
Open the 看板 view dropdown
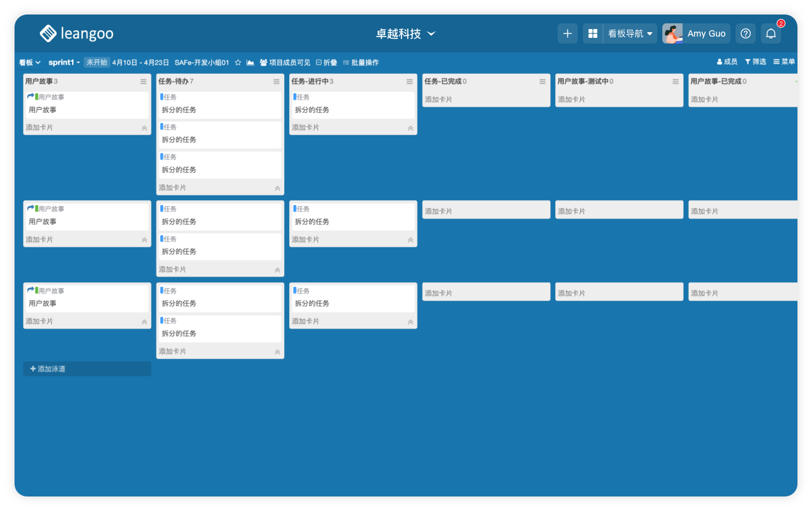pyautogui.click(x=29, y=62)
